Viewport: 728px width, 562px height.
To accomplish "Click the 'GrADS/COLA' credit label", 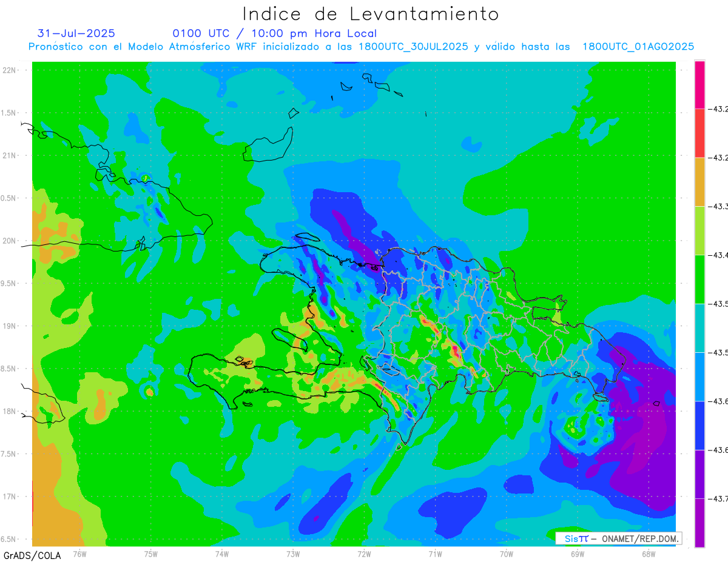I will coord(32,555).
